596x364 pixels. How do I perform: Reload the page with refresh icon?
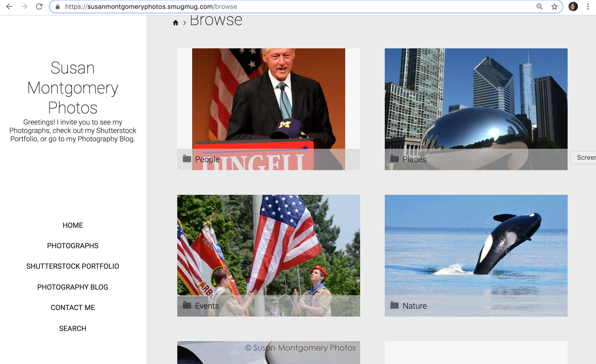pos(39,7)
